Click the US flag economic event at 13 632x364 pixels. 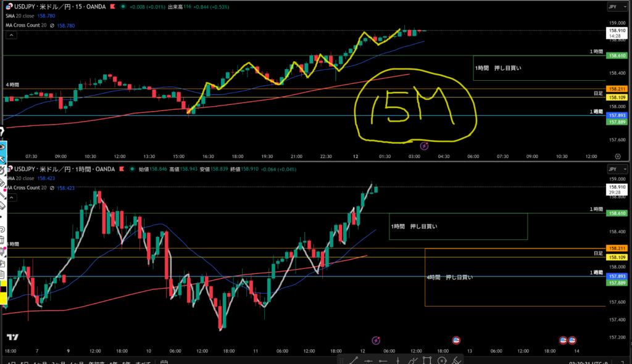pyautogui.click(x=457, y=340)
